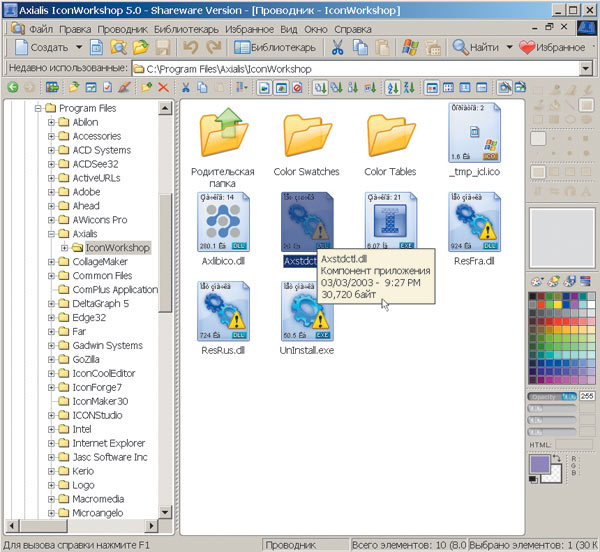Image resolution: width=600 pixels, height=552 pixels.
Task: Click the Библиотекарь toolbar button
Action: (275, 47)
